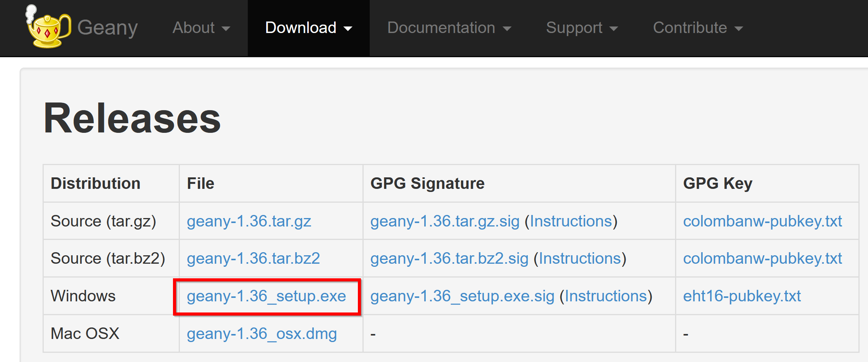Download geany-1.36_setup.exe Windows installer

pos(267,296)
